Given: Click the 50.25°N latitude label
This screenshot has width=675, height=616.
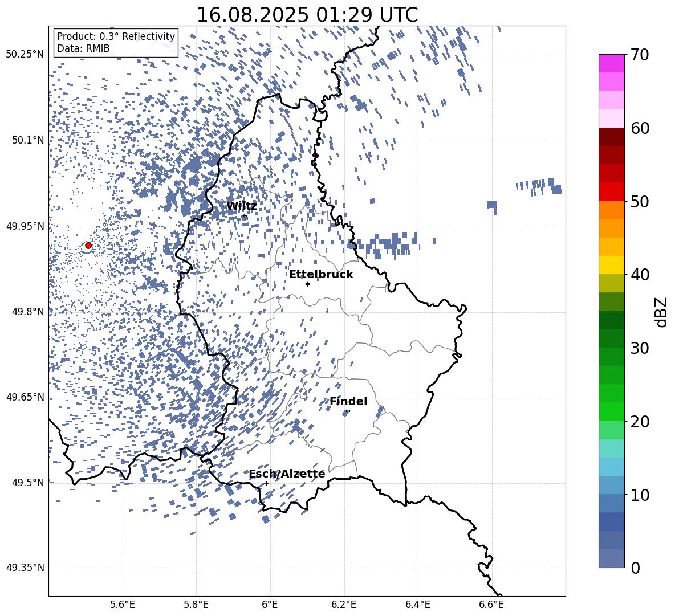Looking at the screenshot, I should 25,55.
